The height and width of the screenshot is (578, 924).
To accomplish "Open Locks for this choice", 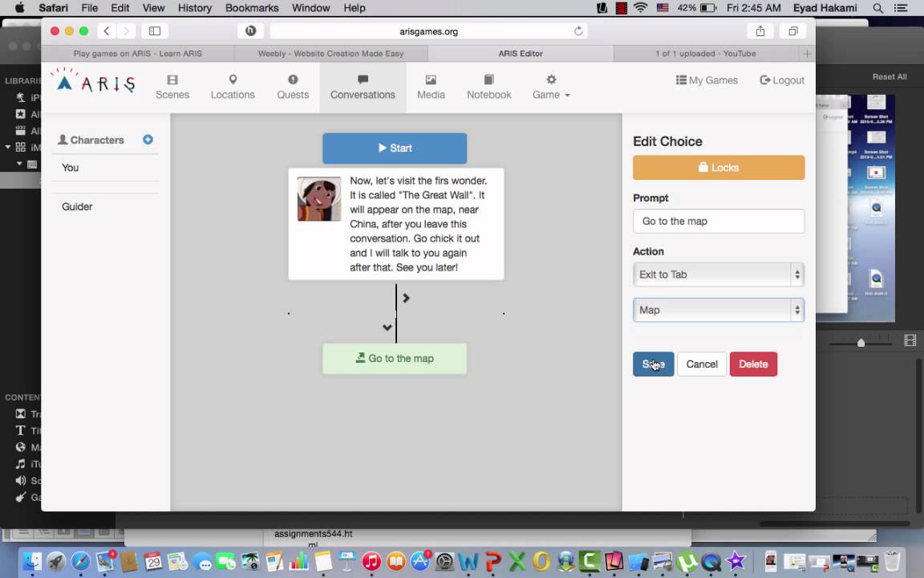I will pos(719,168).
